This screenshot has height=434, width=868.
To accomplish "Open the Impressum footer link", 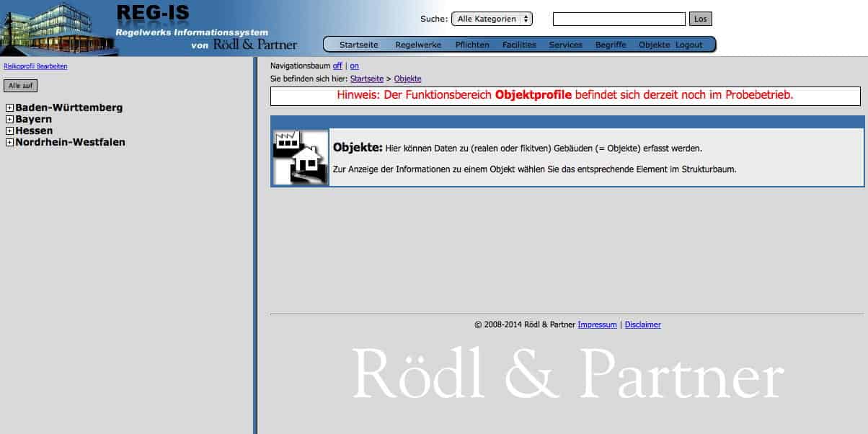I will (x=597, y=324).
